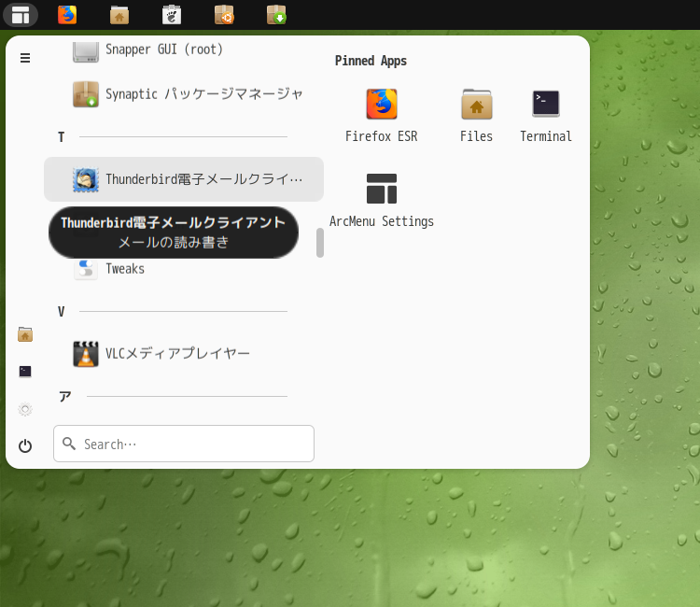Launch Firefox from the top panel
Screen dimensions: 700x607
pyautogui.click(x=67, y=15)
